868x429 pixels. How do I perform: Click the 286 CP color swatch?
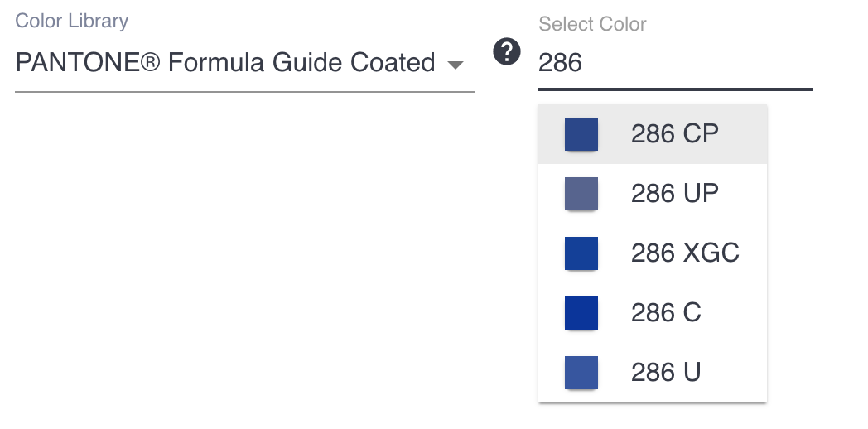[x=581, y=134]
